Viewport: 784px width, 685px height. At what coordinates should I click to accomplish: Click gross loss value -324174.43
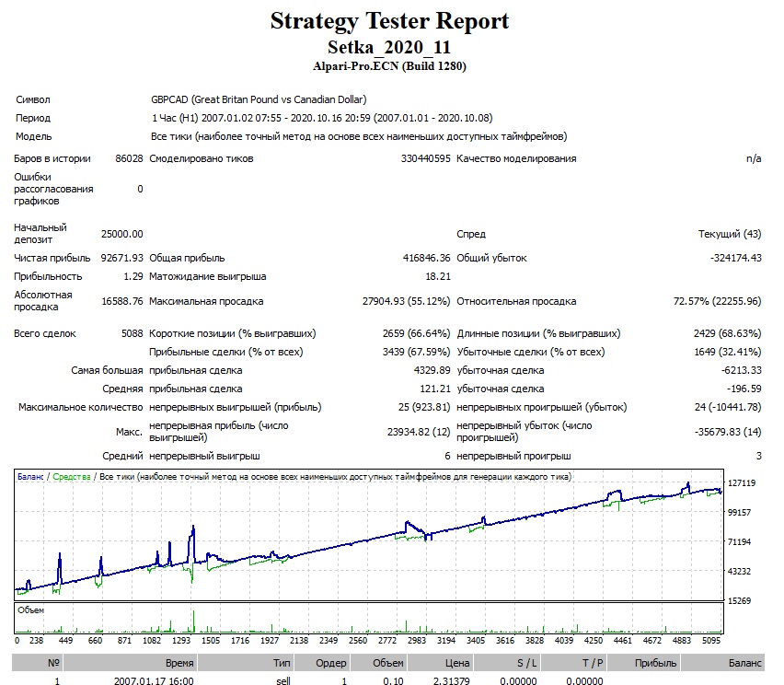tap(735, 258)
